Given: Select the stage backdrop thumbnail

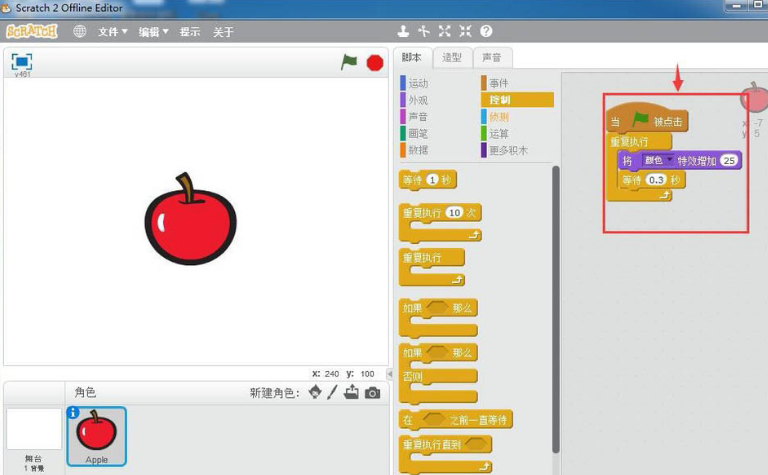Looking at the screenshot, I should pyautogui.click(x=33, y=430).
